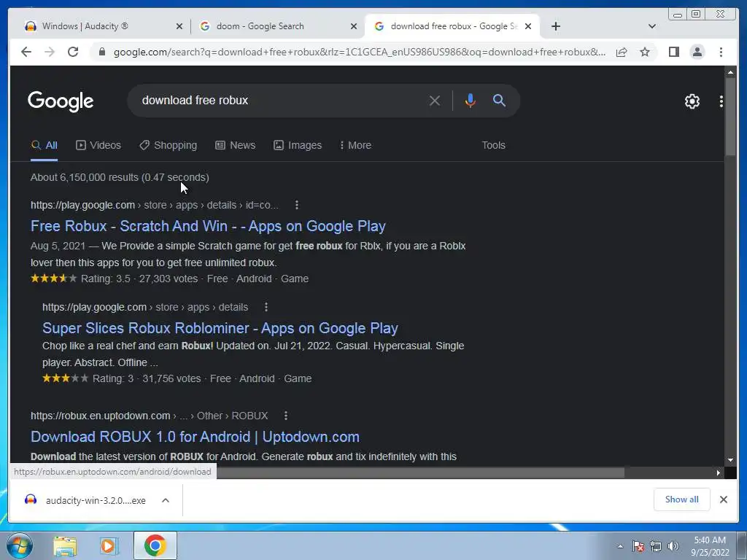The image size is (747, 560).
Task: Close the downloads bar
Action: [723, 499]
